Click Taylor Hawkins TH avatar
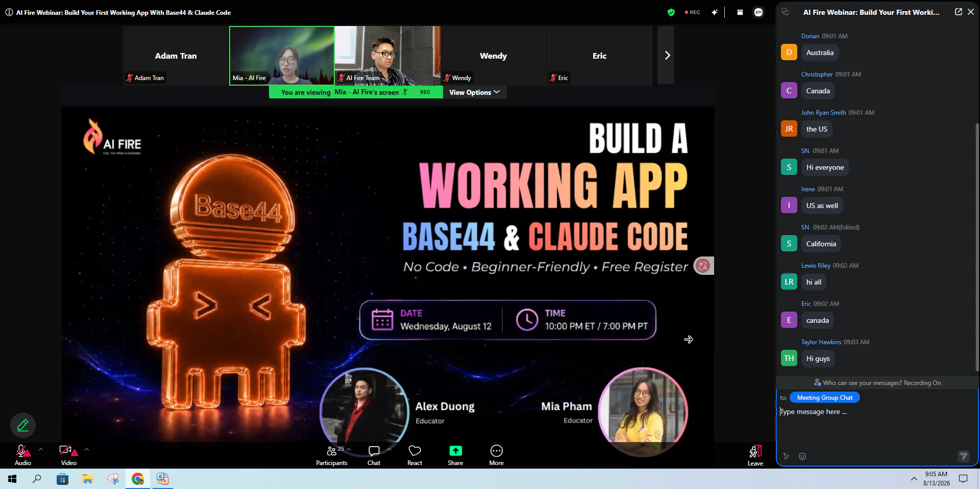The height and width of the screenshot is (489, 980). point(789,358)
